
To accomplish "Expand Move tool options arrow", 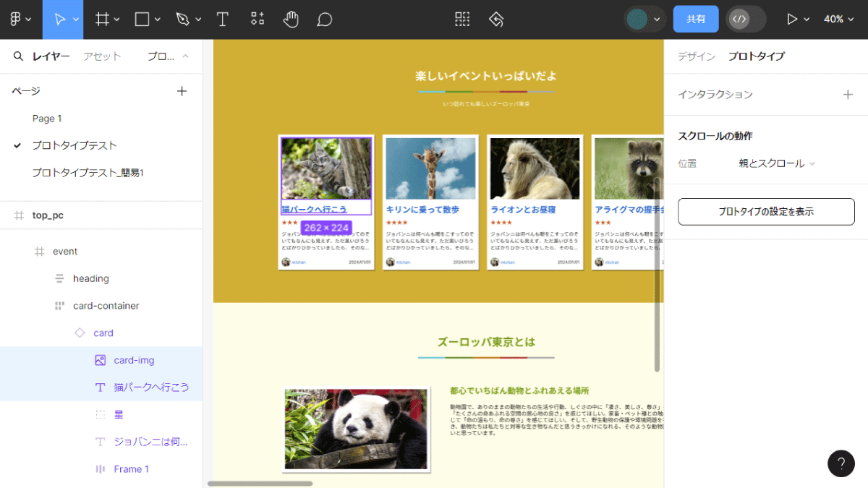I will coord(75,20).
